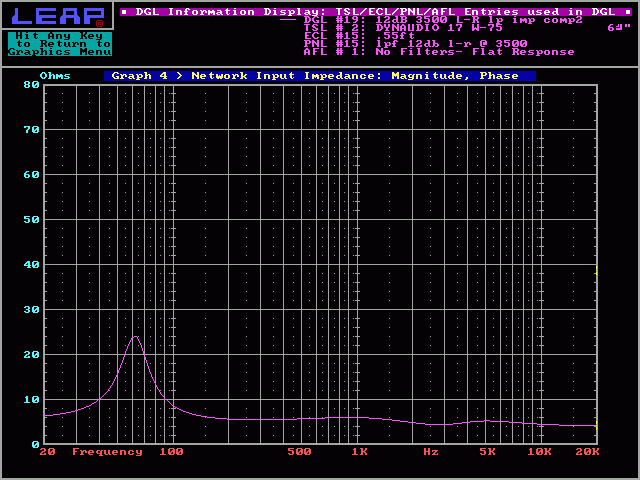Click the Graph 4 Network Input Impedance title

coord(320,76)
